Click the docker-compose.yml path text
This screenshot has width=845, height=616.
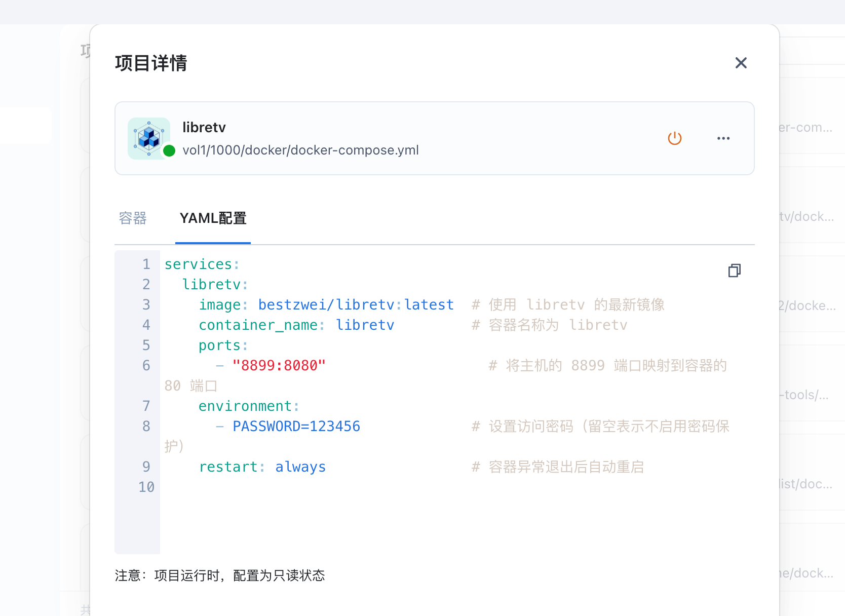300,150
